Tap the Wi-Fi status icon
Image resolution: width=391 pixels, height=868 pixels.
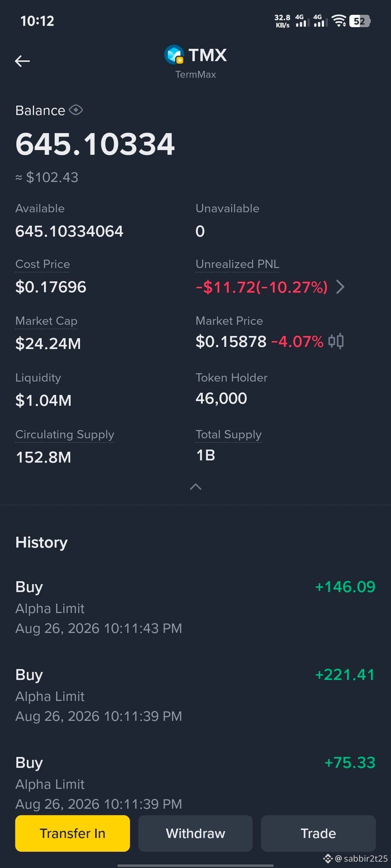(x=339, y=21)
